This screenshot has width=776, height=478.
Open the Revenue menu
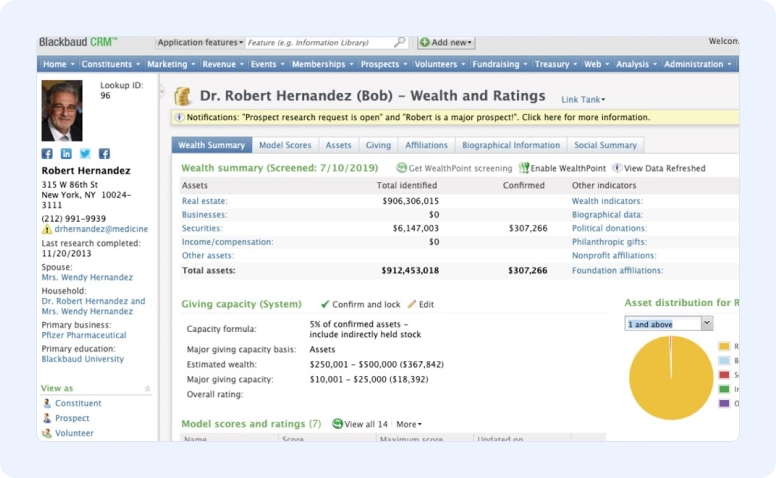point(223,64)
